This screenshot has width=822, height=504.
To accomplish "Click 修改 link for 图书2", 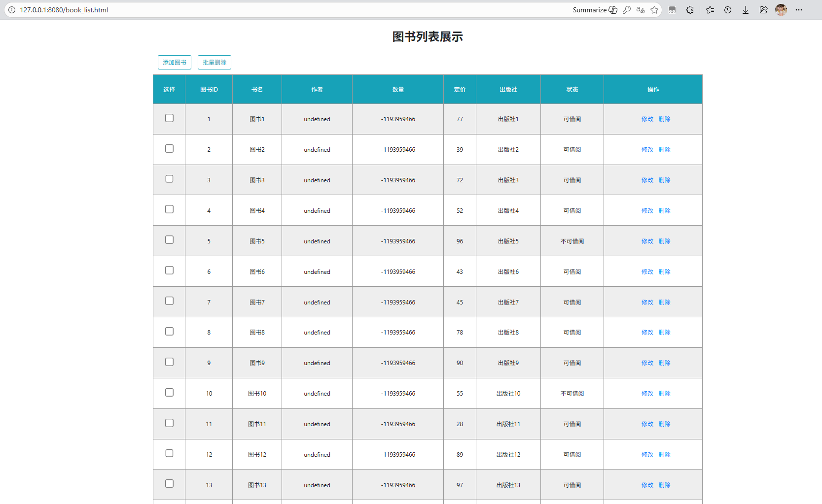I will pyautogui.click(x=647, y=150).
